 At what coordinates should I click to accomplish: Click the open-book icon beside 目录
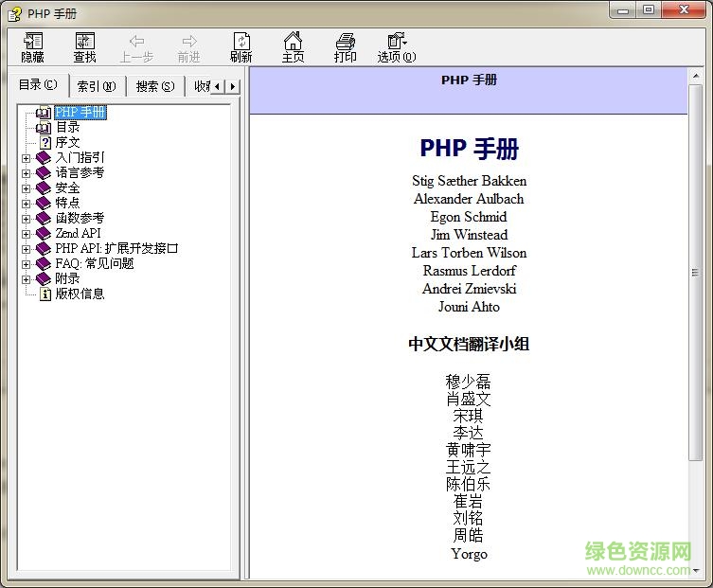(x=44, y=127)
